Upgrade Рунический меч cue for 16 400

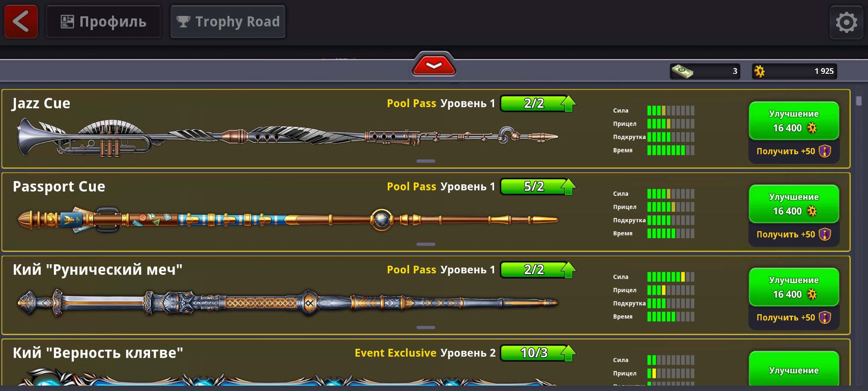[794, 287]
